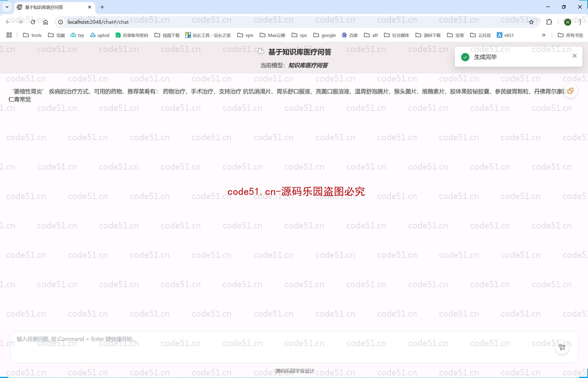View site information icon in address bar

(60, 22)
